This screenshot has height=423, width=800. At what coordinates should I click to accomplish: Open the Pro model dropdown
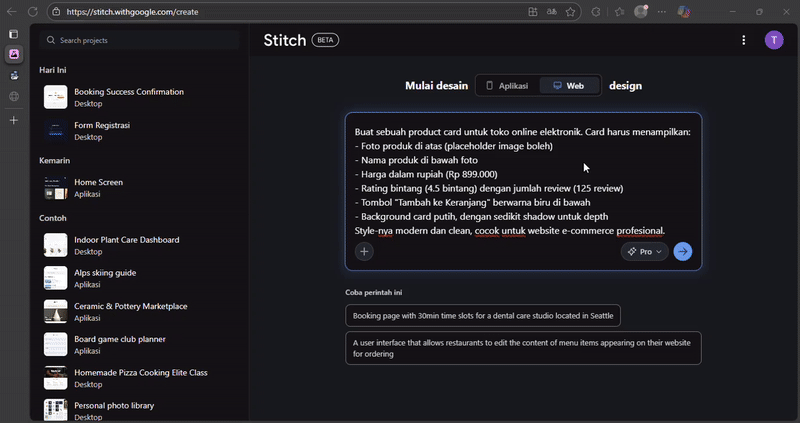tap(645, 252)
